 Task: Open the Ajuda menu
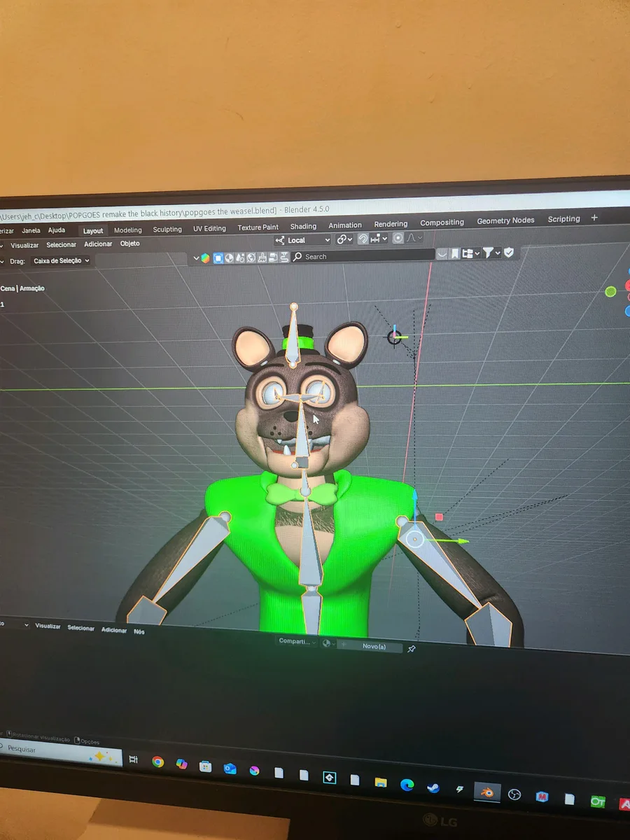(57, 230)
